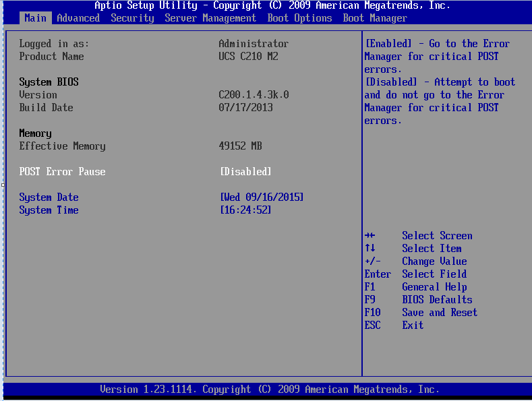This screenshot has width=532, height=401.
Task: Click the BIOS Defaults entry
Action: click(x=437, y=299)
